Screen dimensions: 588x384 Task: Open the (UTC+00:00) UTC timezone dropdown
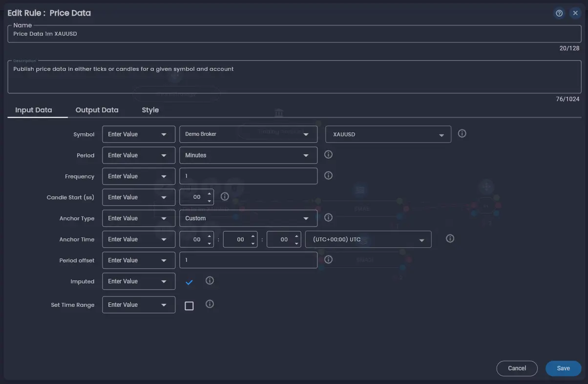[369, 239]
